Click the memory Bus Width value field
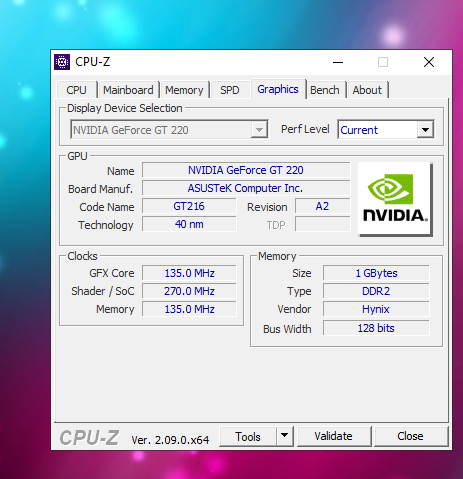The height and width of the screenshot is (479, 463). point(376,328)
